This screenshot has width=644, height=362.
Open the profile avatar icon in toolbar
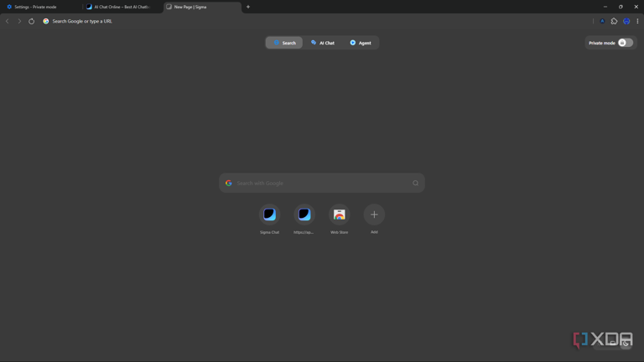tap(626, 21)
